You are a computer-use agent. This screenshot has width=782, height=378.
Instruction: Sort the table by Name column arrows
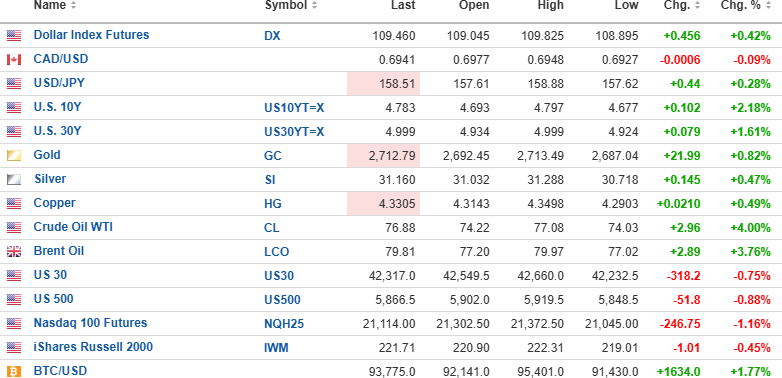pyautogui.click(x=74, y=5)
